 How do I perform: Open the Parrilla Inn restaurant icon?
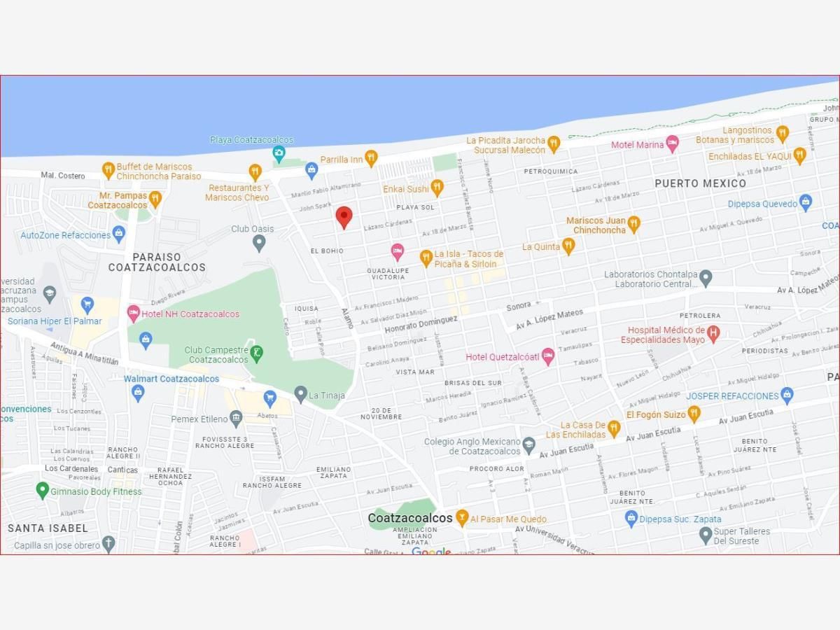pos(371,158)
